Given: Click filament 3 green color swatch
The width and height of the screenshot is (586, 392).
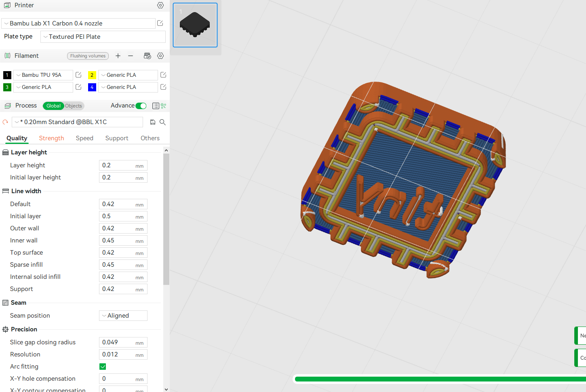Looking at the screenshot, I should pos(7,87).
